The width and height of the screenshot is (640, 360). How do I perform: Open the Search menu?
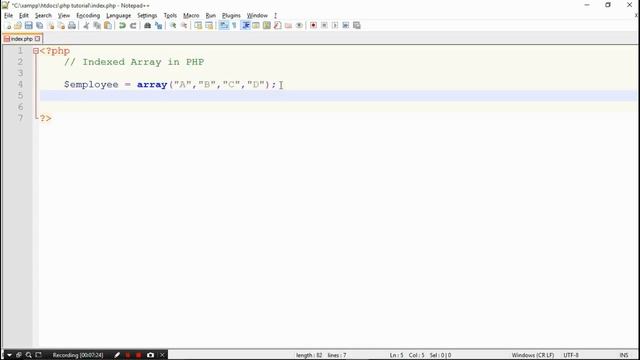point(43,16)
